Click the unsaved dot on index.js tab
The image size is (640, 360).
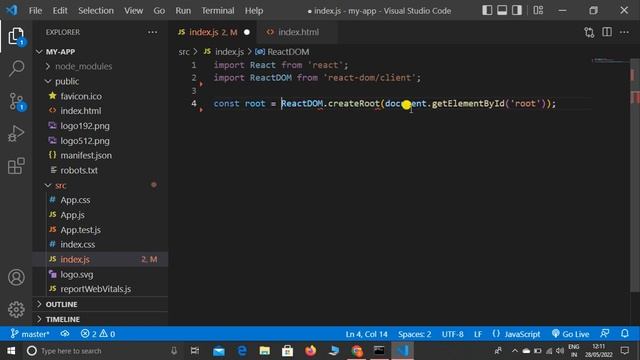coord(247,32)
